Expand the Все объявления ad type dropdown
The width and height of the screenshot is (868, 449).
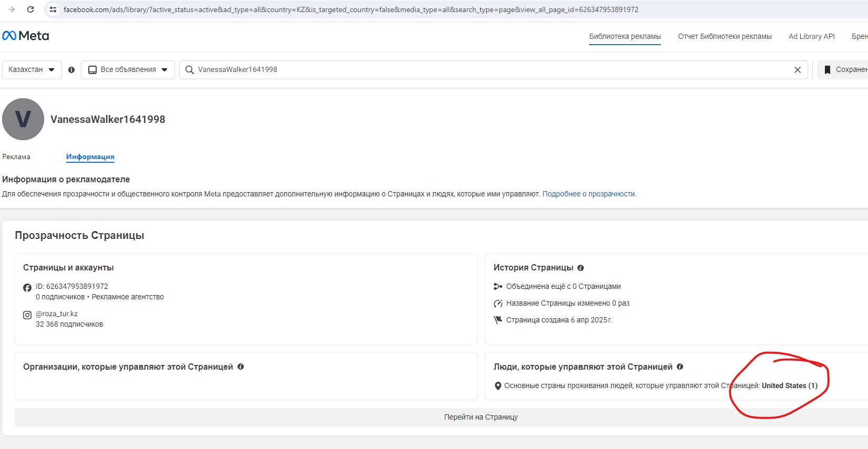pos(128,70)
